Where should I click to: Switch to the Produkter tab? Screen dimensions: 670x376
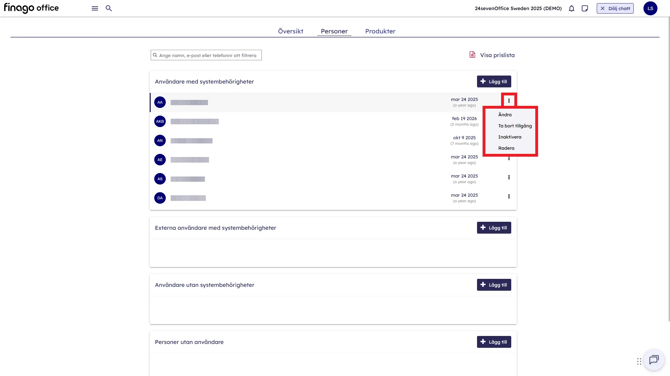[380, 31]
